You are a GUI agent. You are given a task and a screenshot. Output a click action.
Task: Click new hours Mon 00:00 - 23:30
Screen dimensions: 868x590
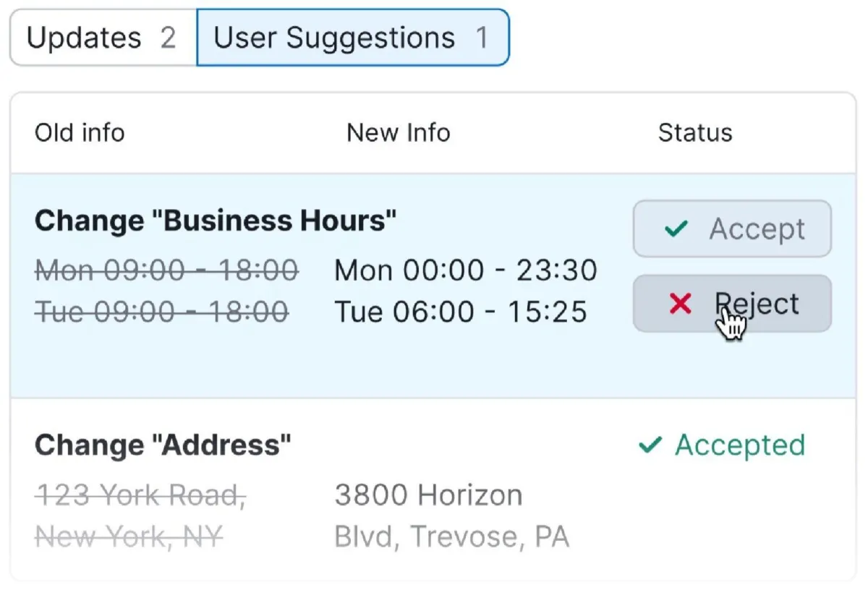tap(466, 270)
